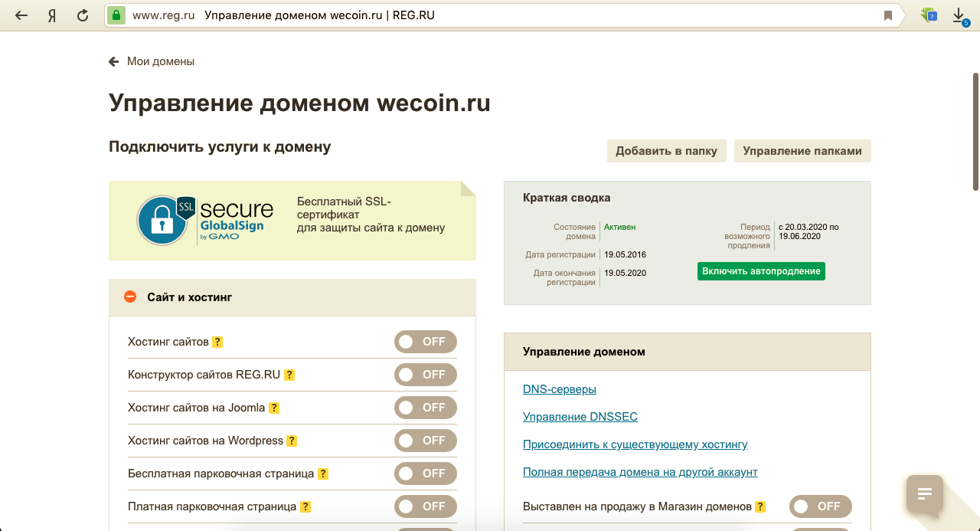Image resolution: width=980 pixels, height=531 pixels.
Task: Click the registration date 19.05.2016
Action: (x=625, y=254)
